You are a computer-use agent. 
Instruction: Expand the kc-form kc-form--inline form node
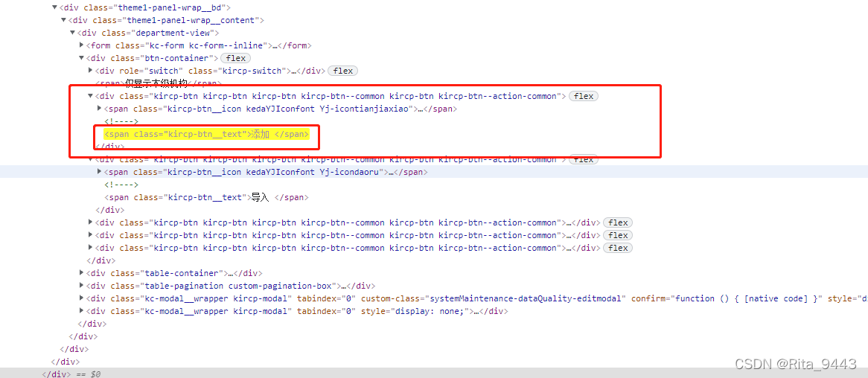coord(81,45)
